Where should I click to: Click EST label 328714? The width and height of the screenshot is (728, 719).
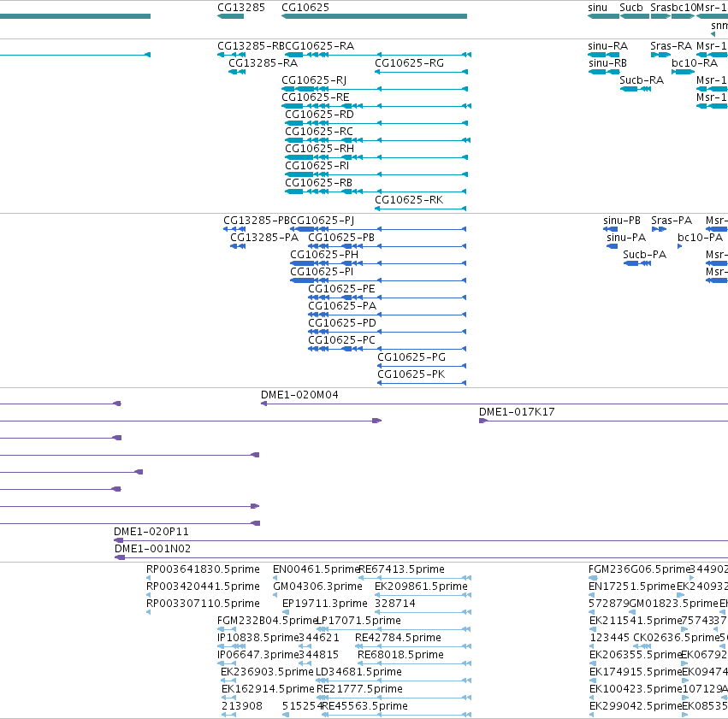point(395,604)
